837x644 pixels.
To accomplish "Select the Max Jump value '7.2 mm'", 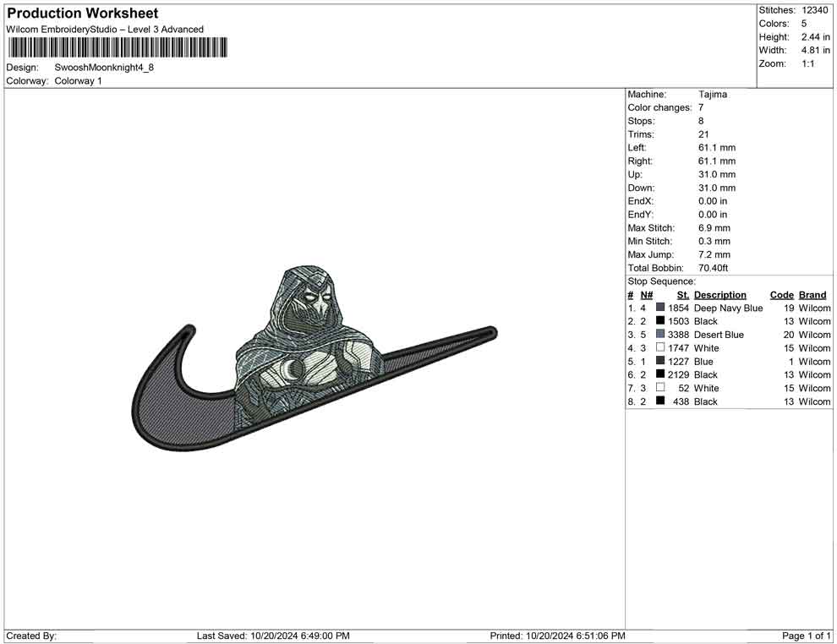I will tap(714, 254).
